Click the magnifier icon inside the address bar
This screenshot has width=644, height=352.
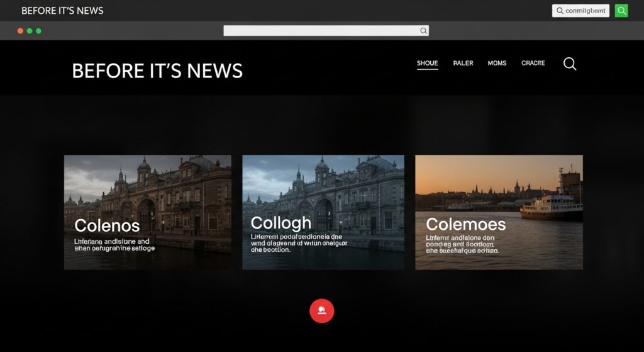tap(424, 31)
